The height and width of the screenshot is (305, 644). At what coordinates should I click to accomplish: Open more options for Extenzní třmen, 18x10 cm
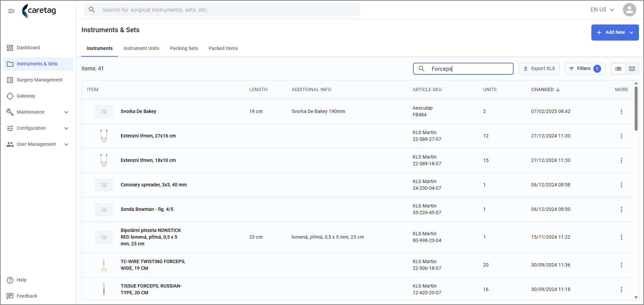pos(621,161)
